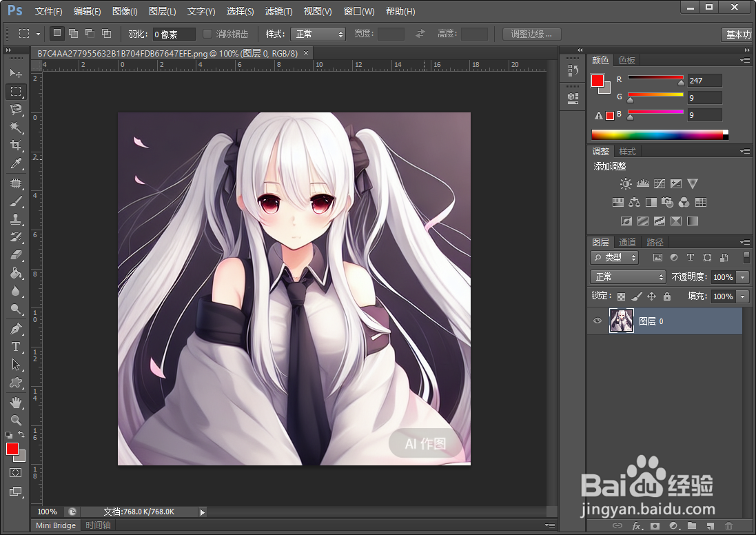Open the History panel icon
The height and width of the screenshot is (535, 756).
coord(573,70)
